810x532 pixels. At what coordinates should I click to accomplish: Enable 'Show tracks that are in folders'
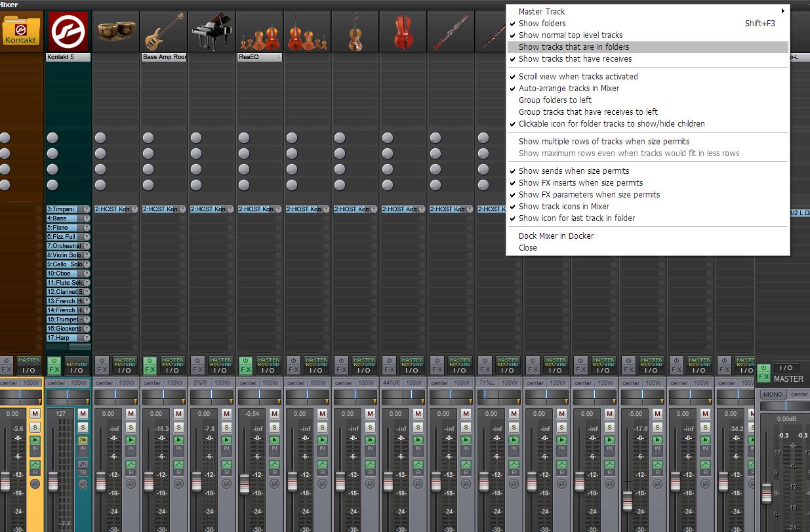574,47
